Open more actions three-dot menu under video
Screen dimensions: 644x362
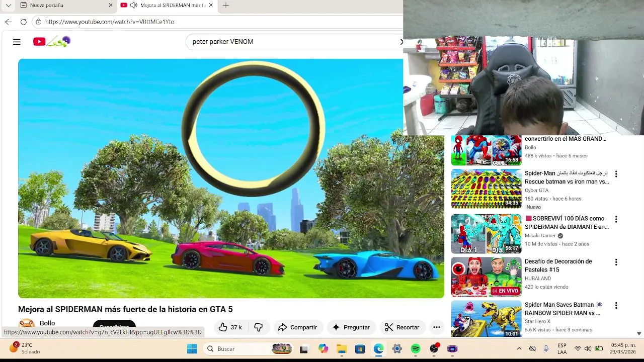[437, 327]
